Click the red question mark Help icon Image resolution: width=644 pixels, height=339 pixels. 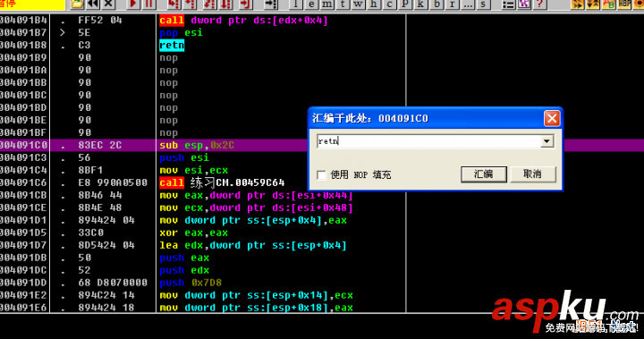click(539, 4)
